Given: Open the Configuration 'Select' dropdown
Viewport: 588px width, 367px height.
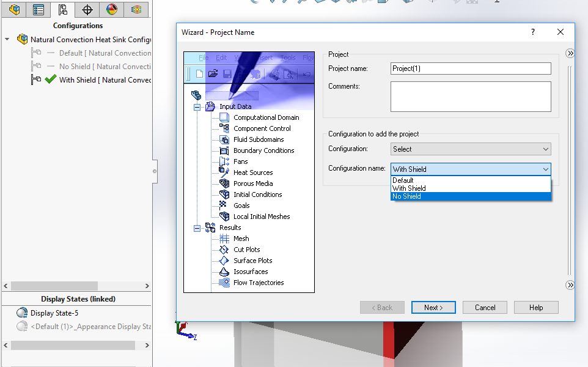Looking at the screenshot, I should [x=471, y=149].
